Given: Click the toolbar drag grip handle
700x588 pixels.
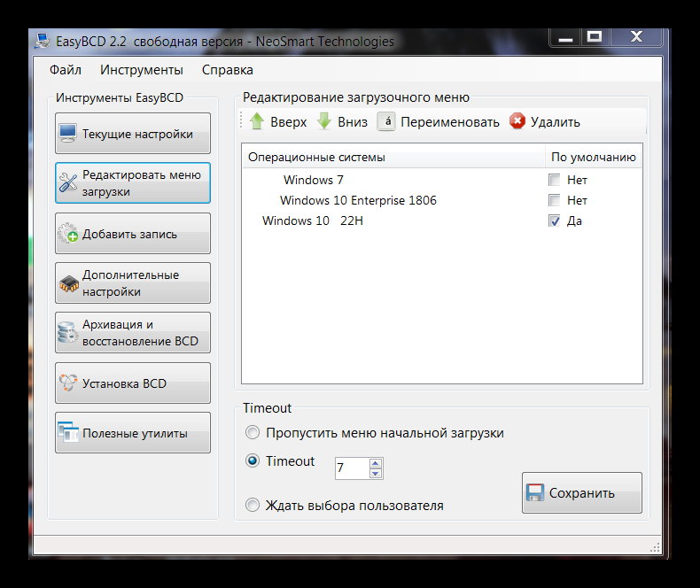Looking at the screenshot, I should [x=241, y=120].
